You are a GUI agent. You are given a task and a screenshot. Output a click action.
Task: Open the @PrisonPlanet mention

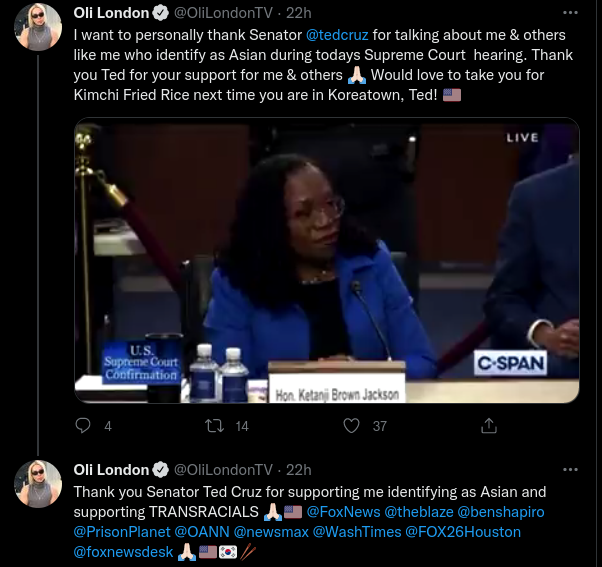pos(122,532)
